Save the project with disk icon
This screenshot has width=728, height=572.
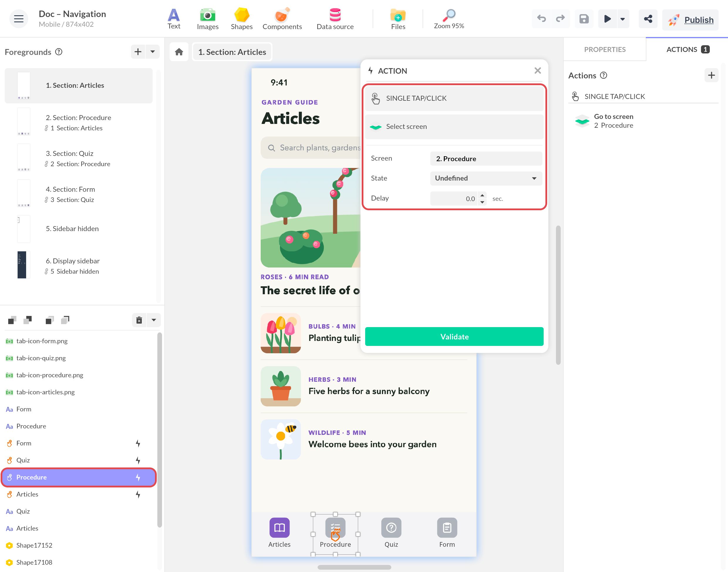584,19
